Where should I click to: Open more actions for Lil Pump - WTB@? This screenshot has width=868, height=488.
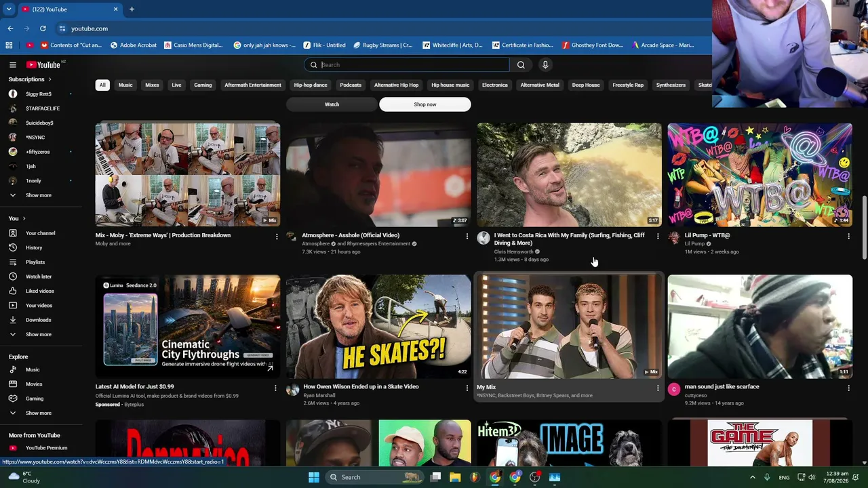coord(848,237)
